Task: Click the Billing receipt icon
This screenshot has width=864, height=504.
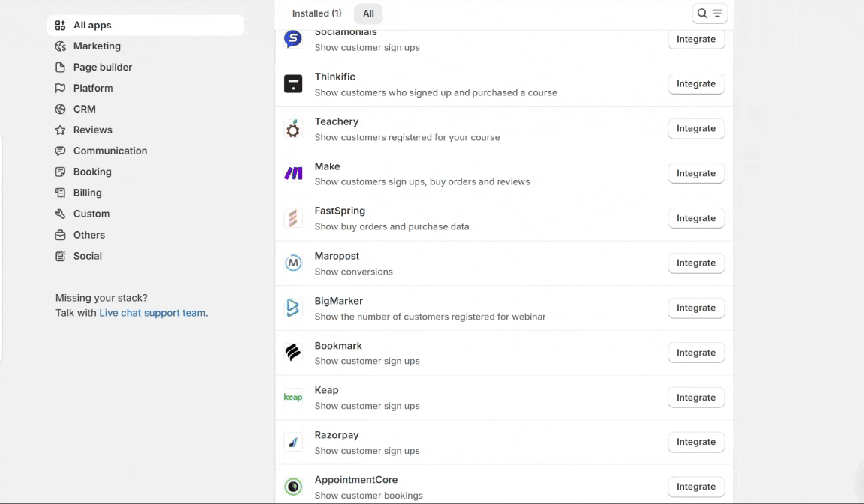Action: pos(60,193)
